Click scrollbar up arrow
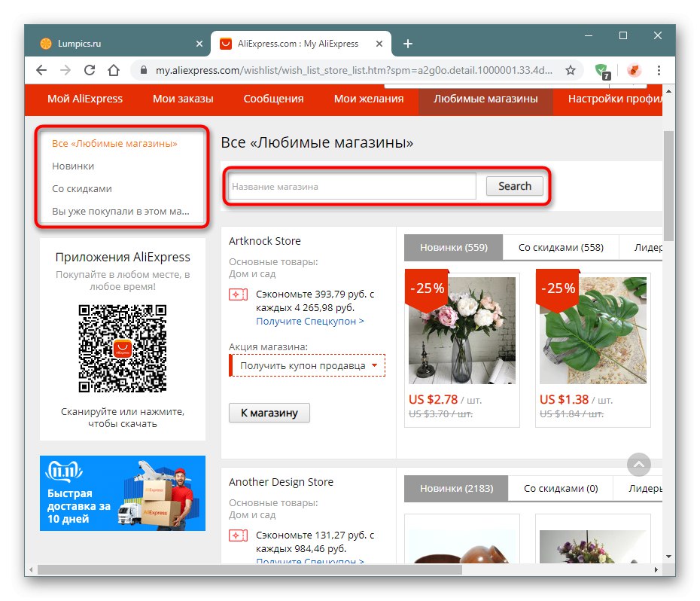Screen dimensions: 700x601 click(668, 91)
